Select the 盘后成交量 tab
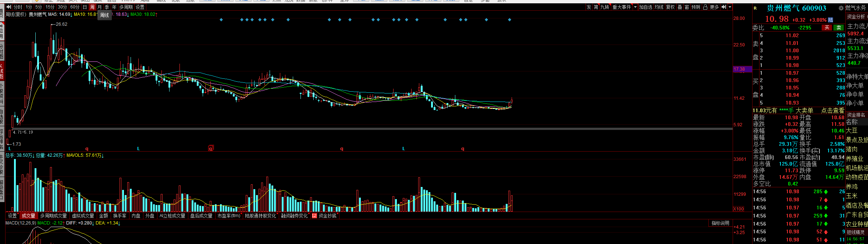Image resolution: width=868 pixels, height=244 pixels. coord(201,216)
